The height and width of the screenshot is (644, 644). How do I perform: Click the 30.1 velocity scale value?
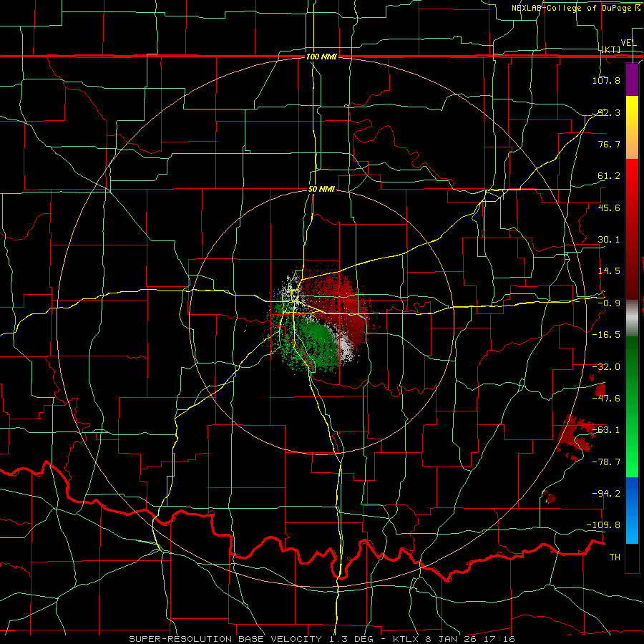point(609,240)
